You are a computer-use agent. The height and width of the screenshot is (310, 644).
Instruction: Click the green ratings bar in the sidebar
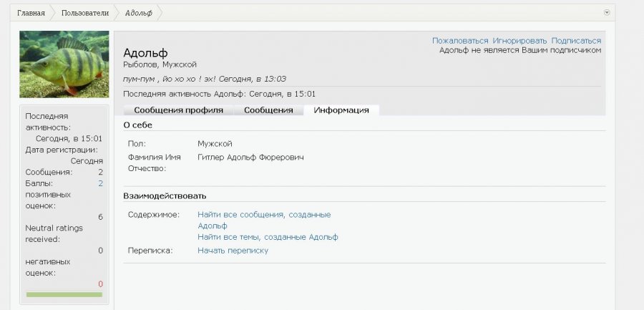click(x=64, y=294)
